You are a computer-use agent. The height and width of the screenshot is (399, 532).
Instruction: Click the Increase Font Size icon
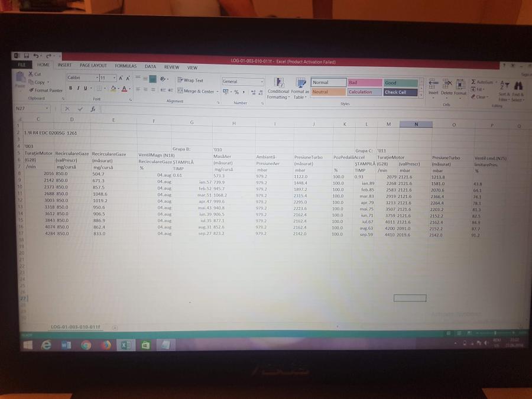(121, 78)
